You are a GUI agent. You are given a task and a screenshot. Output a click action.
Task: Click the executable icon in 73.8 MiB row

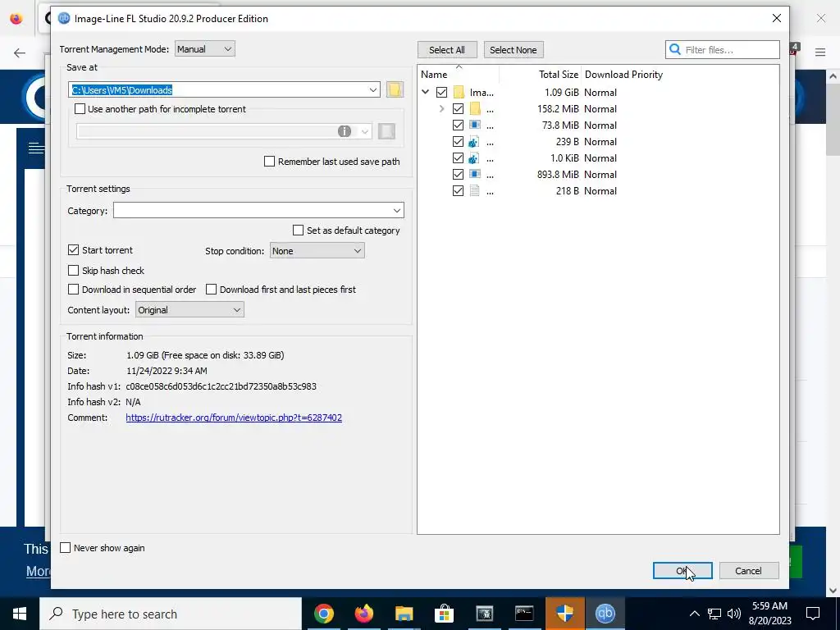pyautogui.click(x=475, y=125)
